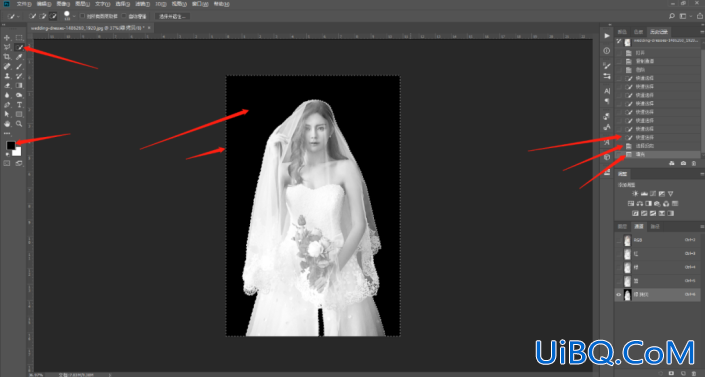Open the History panel options menu

(x=702, y=32)
